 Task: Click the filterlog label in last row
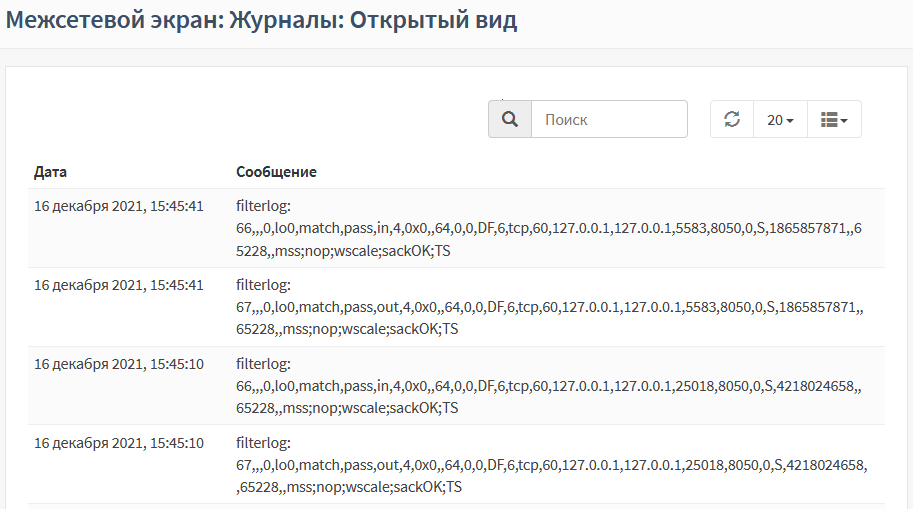tap(263, 443)
